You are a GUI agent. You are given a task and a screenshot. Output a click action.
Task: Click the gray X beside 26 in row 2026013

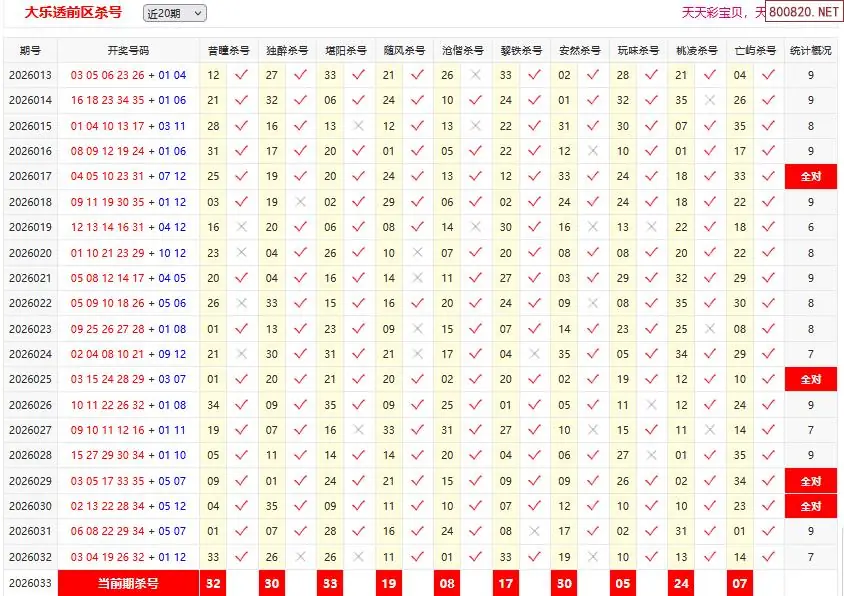click(476, 75)
